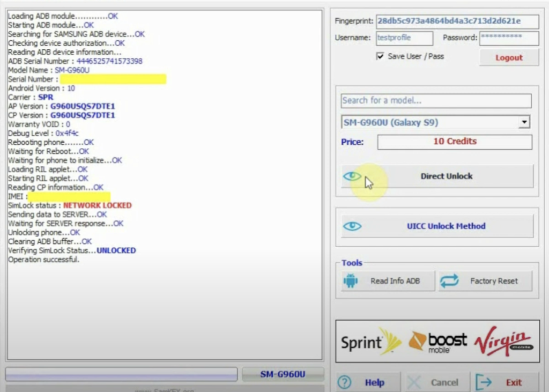Click the Cancel button
Viewport: 549px width, 392px height.
coord(437,382)
